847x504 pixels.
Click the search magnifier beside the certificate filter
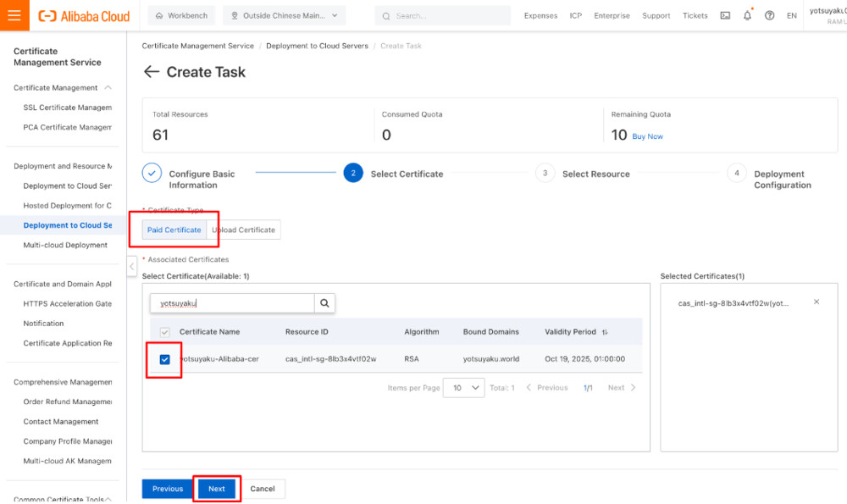pos(324,302)
